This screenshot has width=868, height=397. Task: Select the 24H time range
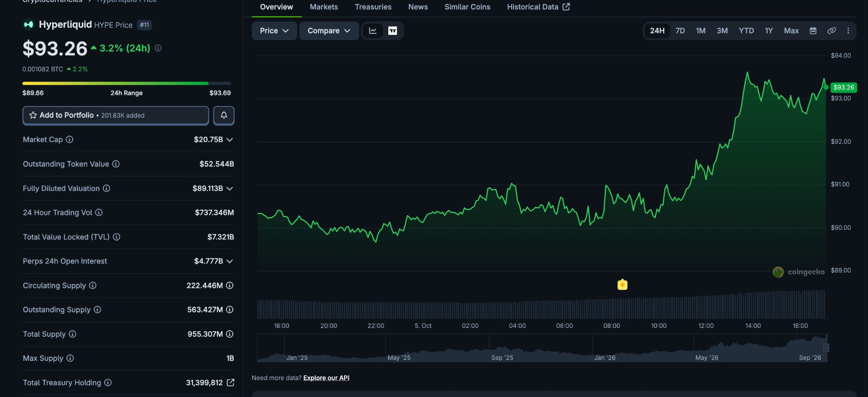point(657,31)
